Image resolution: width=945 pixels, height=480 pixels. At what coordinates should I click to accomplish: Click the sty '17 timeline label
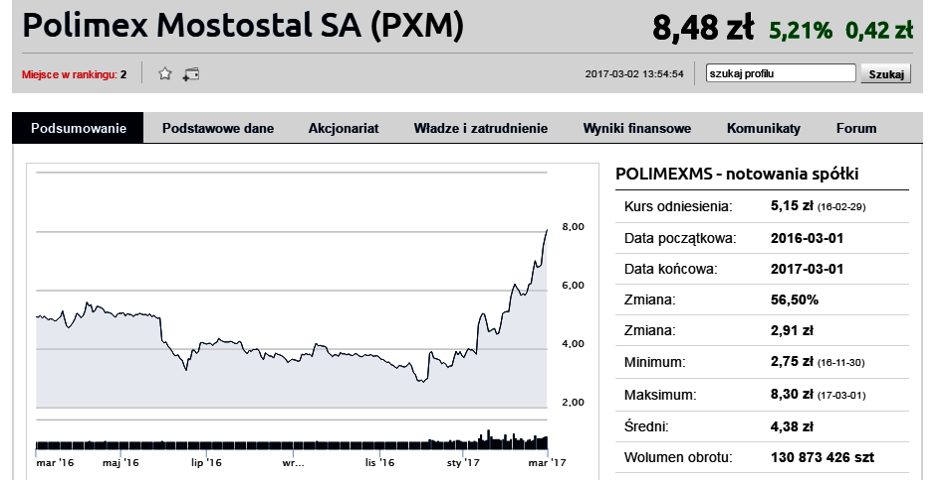tap(463, 463)
